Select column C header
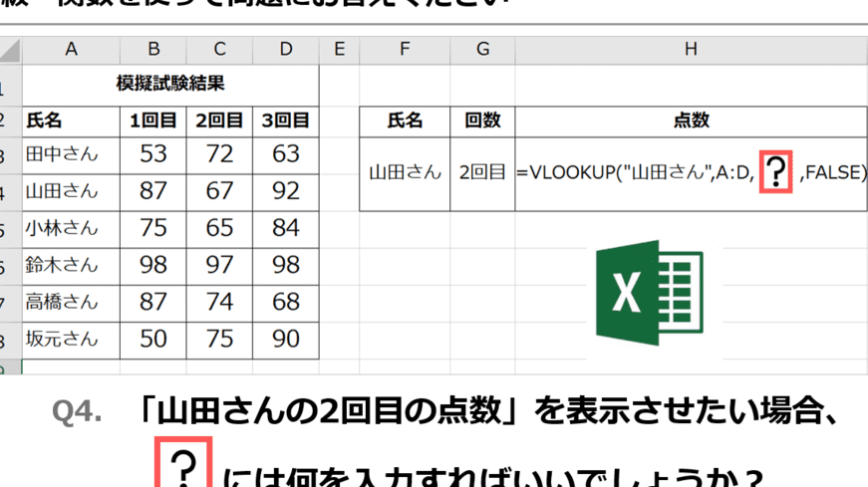The image size is (868, 487). pyautogui.click(x=219, y=51)
